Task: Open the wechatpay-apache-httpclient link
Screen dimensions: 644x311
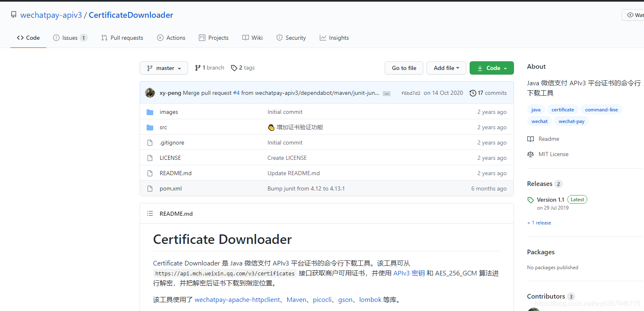Action: (237, 300)
